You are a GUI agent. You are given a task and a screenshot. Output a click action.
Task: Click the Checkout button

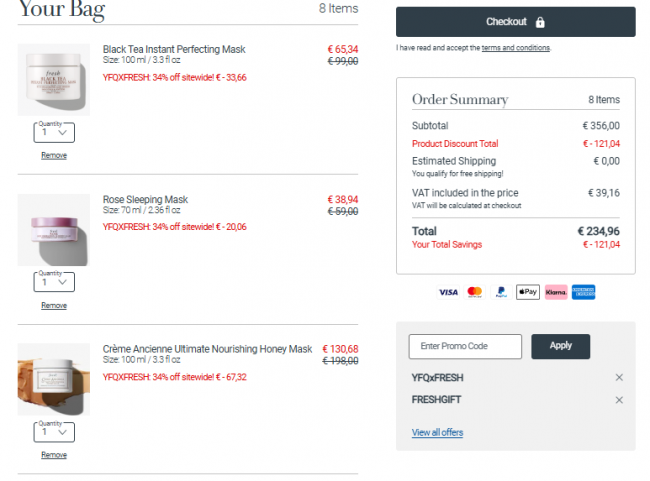(x=516, y=22)
